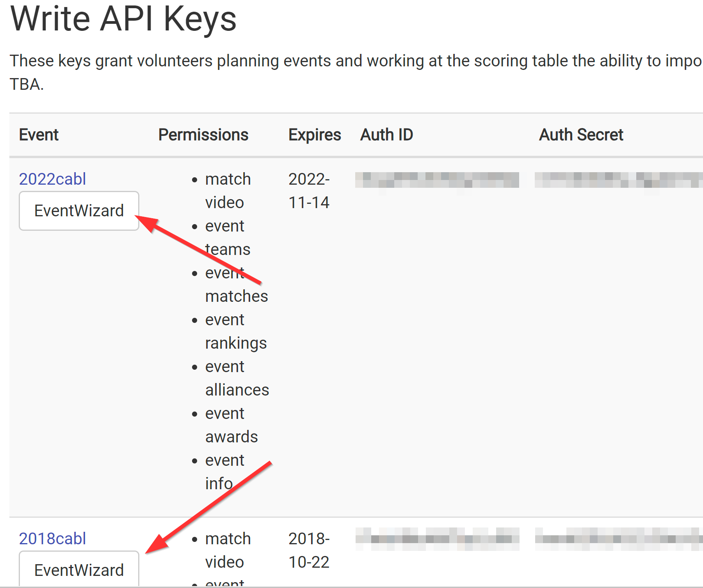This screenshot has height=588, width=703.
Task: Click the Auth ID column header
Action: point(386,134)
